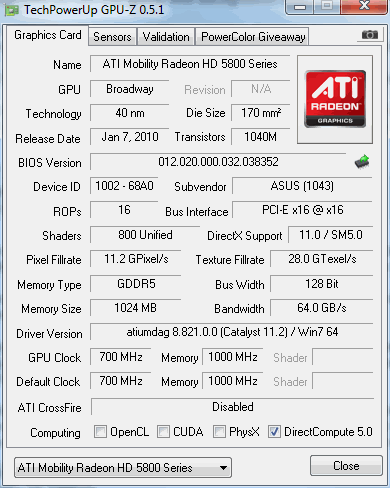This screenshot has height=488, width=390.
Task: Select the Bandwidth value 64.0 GB/s
Action: (322, 308)
